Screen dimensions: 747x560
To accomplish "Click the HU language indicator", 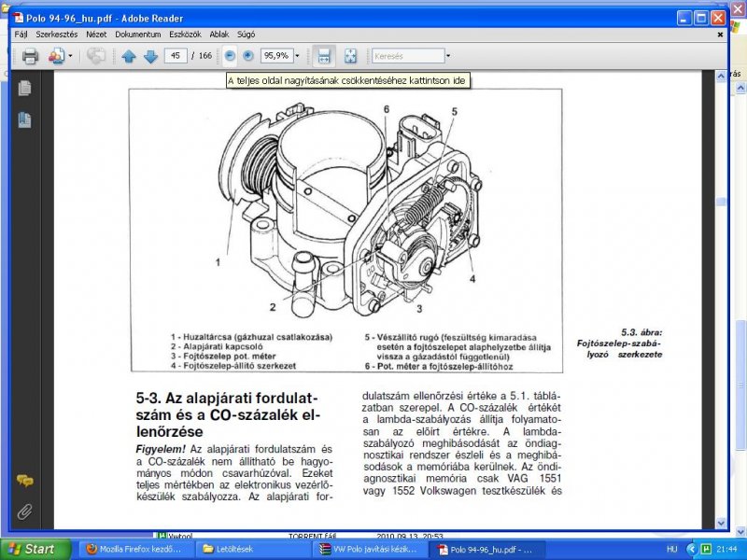I will (671, 549).
